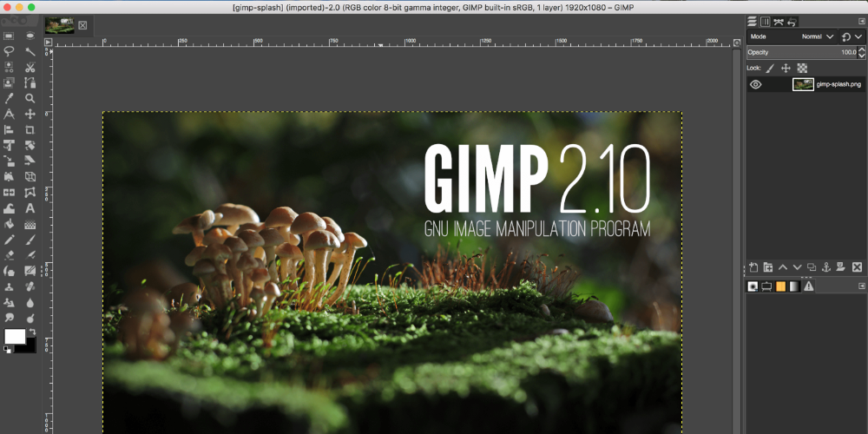Choose the Move tool

click(30, 115)
